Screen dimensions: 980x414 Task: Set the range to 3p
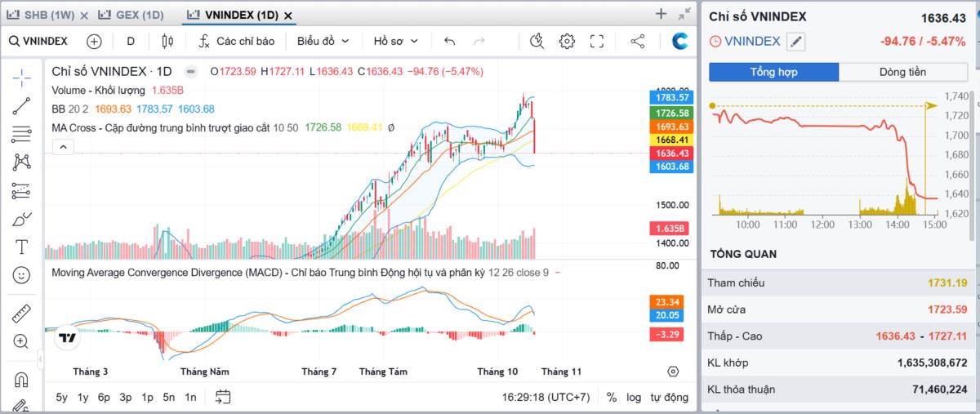click(125, 397)
